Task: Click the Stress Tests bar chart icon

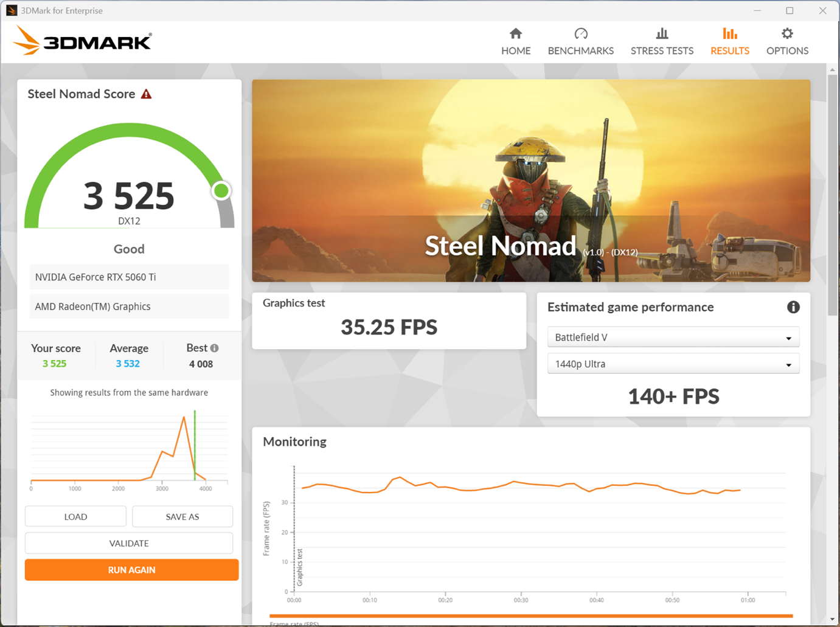Action: 662,33
